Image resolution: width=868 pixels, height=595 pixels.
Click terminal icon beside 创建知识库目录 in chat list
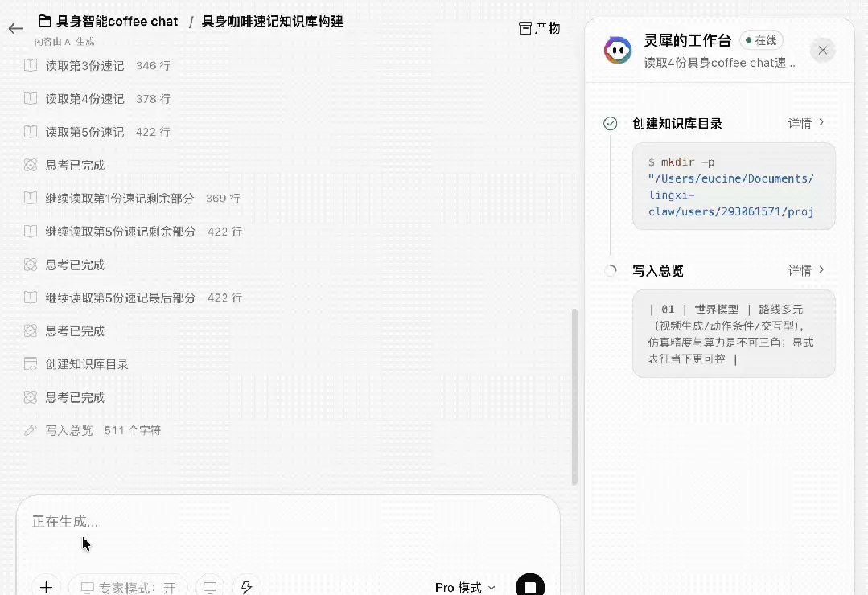pyautogui.click(x=31, y=364)
